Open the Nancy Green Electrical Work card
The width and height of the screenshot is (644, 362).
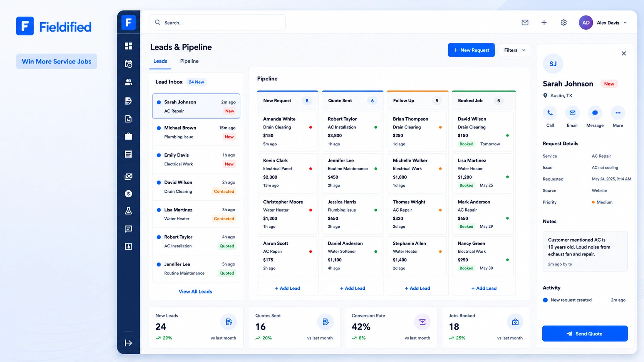click(x=483, y=256)
